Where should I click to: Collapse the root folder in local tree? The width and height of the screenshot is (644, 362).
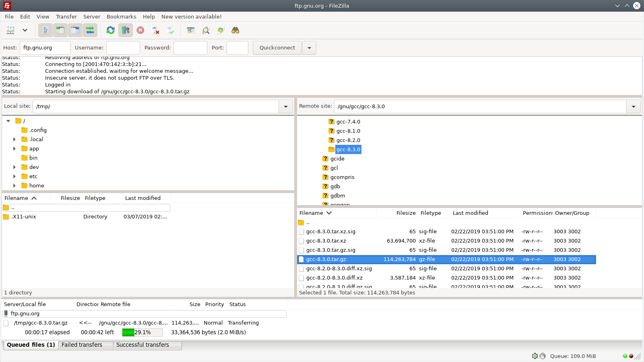[x=8, y=120]
